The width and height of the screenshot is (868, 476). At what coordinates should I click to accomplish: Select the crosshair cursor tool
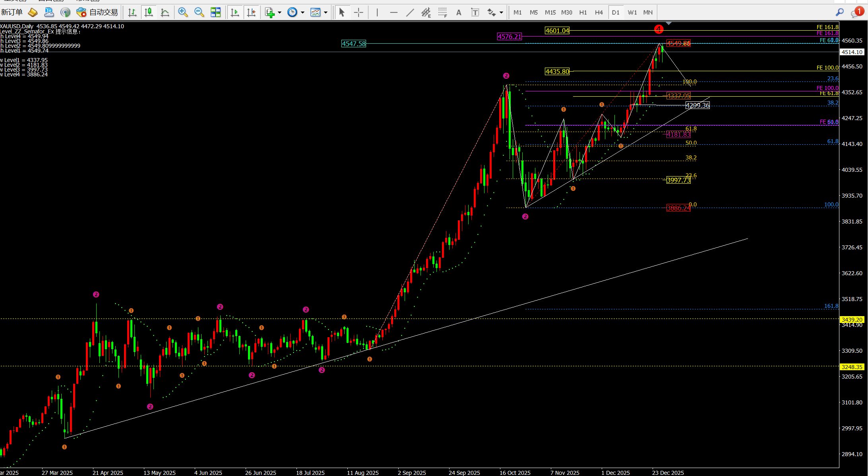coord(358,12)
